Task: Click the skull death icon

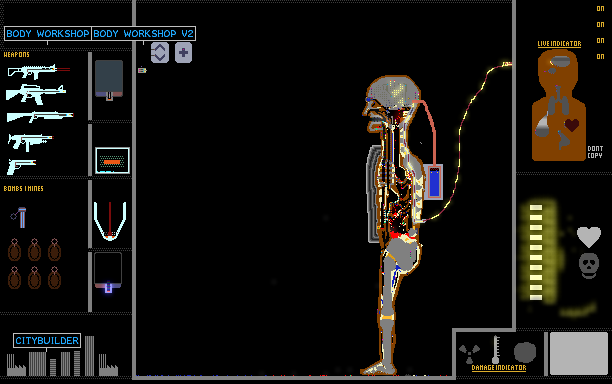Action: (589, 266)
